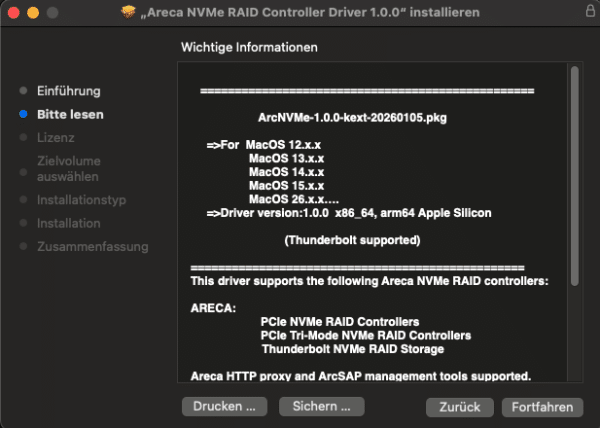Click the Zielvolume auswählen step
Viewport: 600px width, 428px height.
(68, 169)
